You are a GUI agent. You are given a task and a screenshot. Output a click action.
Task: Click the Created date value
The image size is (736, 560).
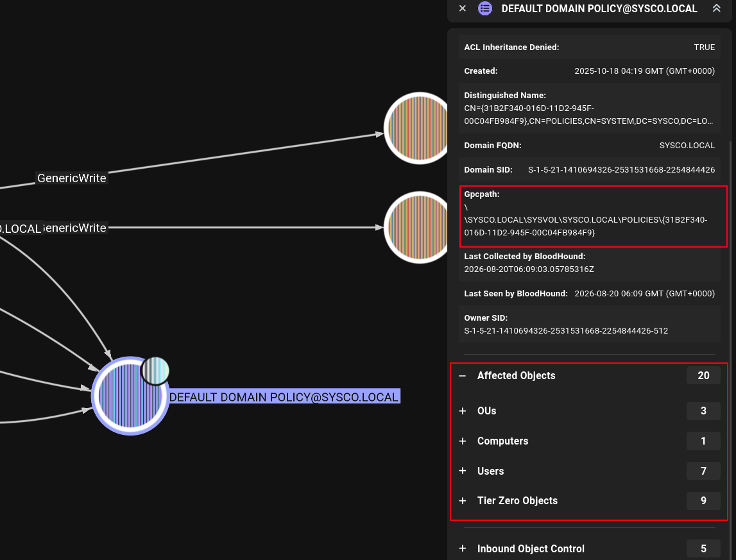point(644,71)
